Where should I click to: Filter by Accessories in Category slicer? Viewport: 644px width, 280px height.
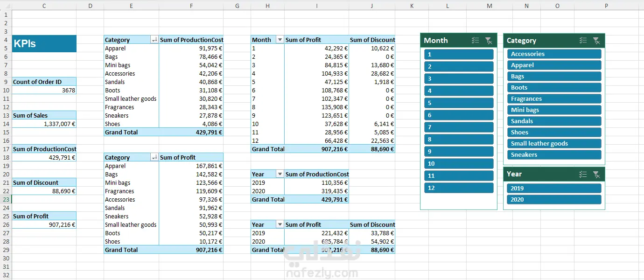[x=554, y=54]
